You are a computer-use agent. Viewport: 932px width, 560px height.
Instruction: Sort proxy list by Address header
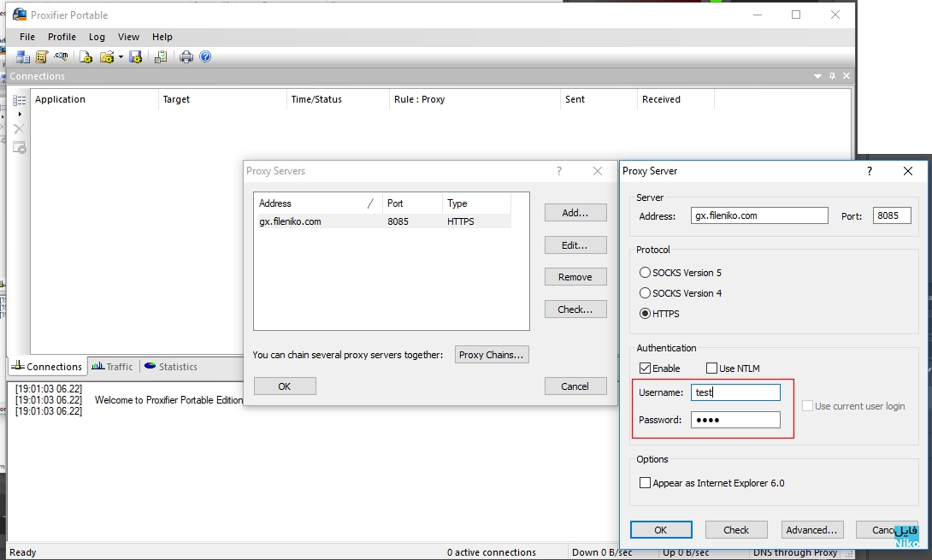coord(318,203)
